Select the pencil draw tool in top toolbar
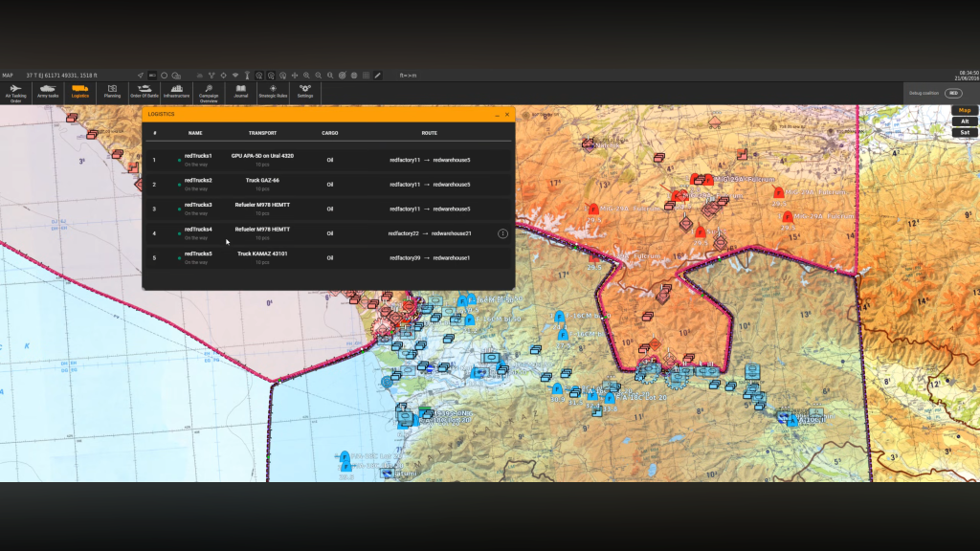Image resolution: width=980 pixels, height=551 pixels. pos(378,75)
